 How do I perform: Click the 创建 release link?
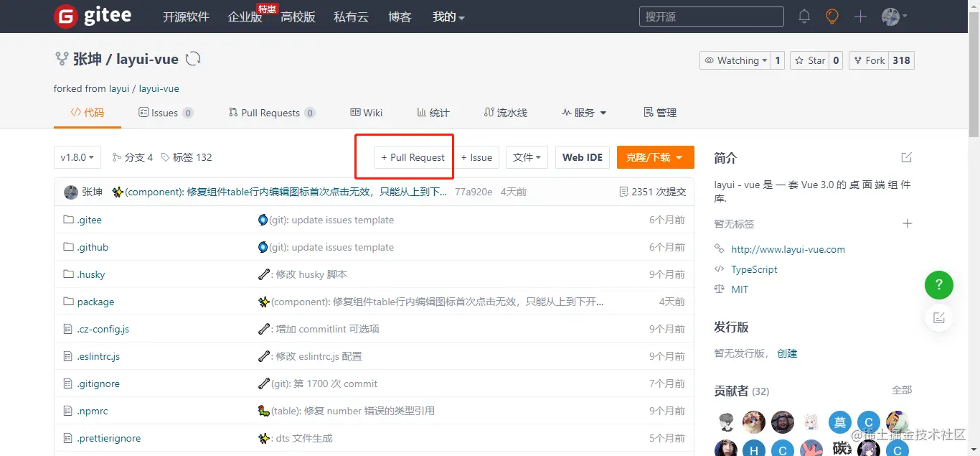pos(787,353)
